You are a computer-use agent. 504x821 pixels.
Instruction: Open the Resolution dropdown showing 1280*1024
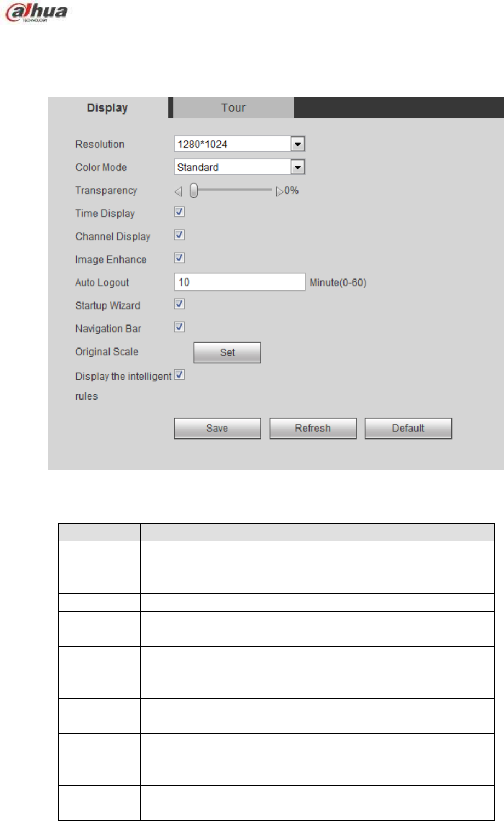239,144
